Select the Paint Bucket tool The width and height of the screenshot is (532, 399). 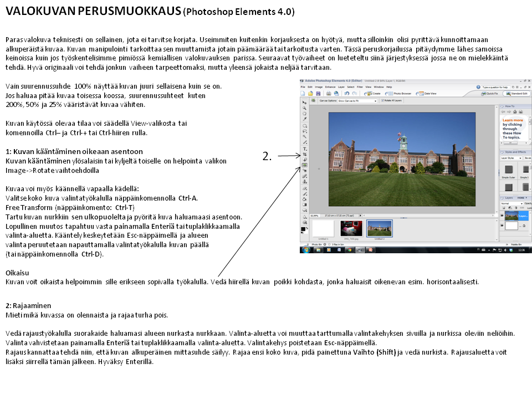pyautogui.click(x=305, y=199)
